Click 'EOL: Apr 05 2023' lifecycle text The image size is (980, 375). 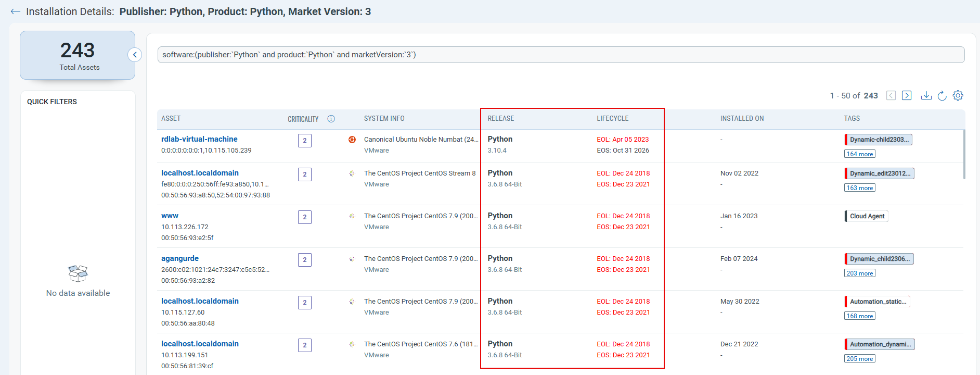(623, 140)
